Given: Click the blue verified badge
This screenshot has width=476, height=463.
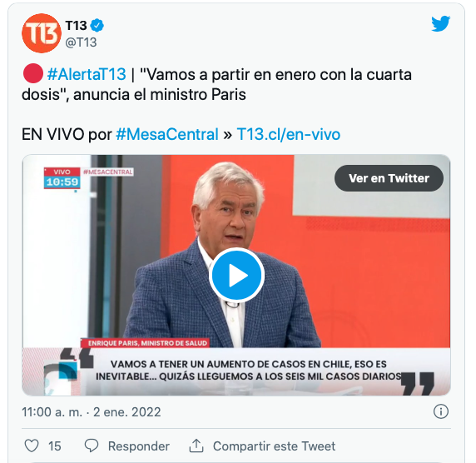Looking at the screenshot, I should pyautogui.click(x=97, y=25).
